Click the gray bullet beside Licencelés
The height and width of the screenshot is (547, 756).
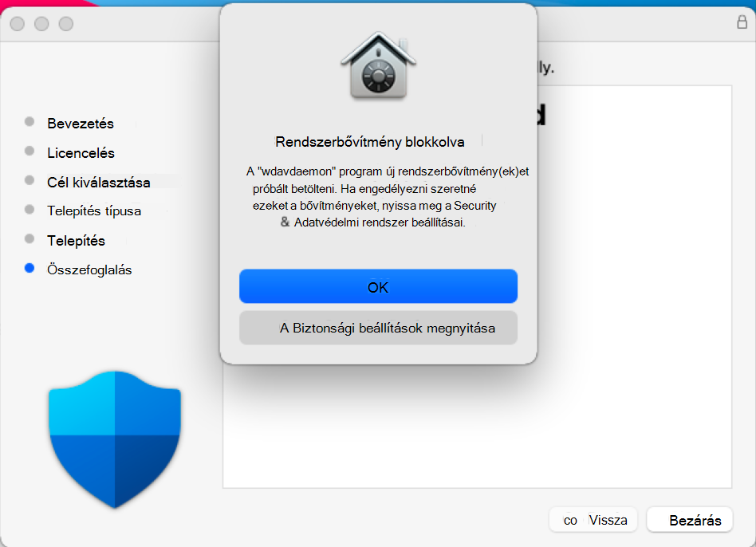click(x=30, y=151)
